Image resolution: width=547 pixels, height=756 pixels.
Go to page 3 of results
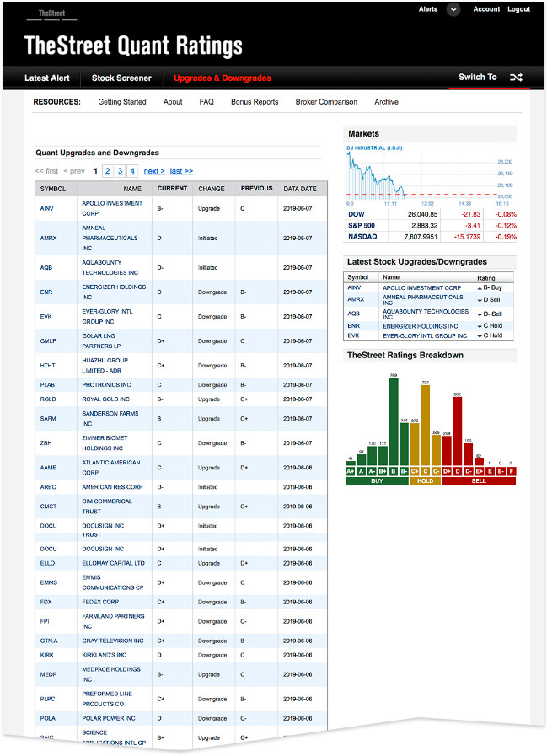click(121, 171)
